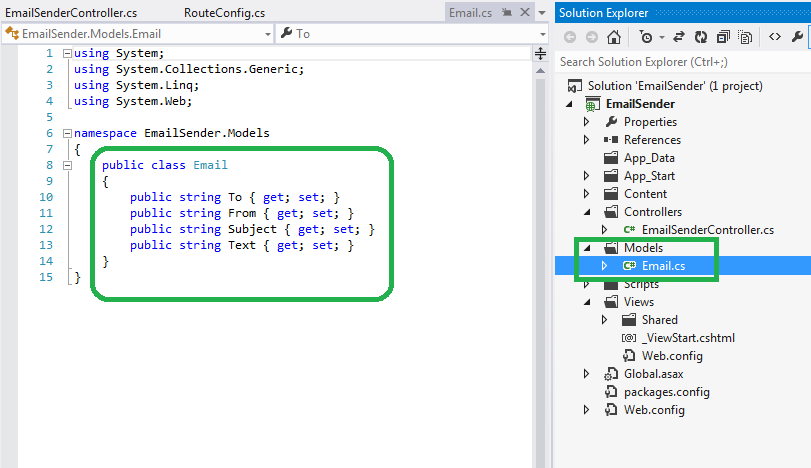Image resolution: width=811 pixels, height=468 pixels.
Task: Click Sync with Active Document icon
Action: click(x=679, y=37)
